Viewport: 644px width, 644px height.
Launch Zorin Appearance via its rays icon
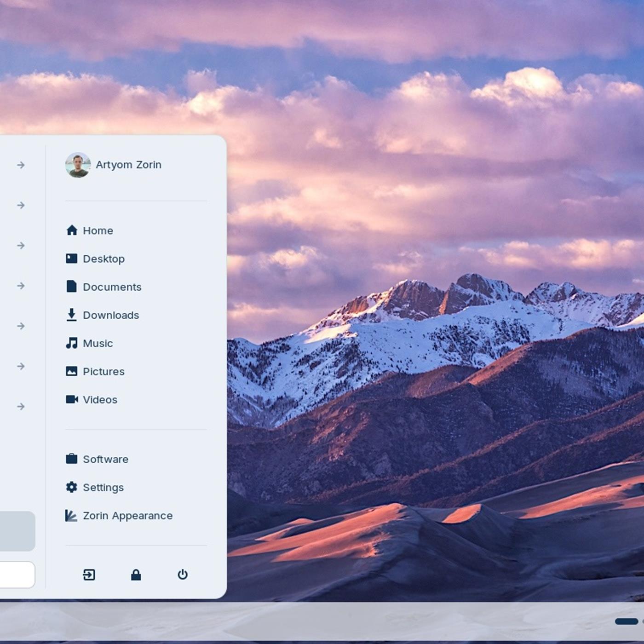[72, 516]
